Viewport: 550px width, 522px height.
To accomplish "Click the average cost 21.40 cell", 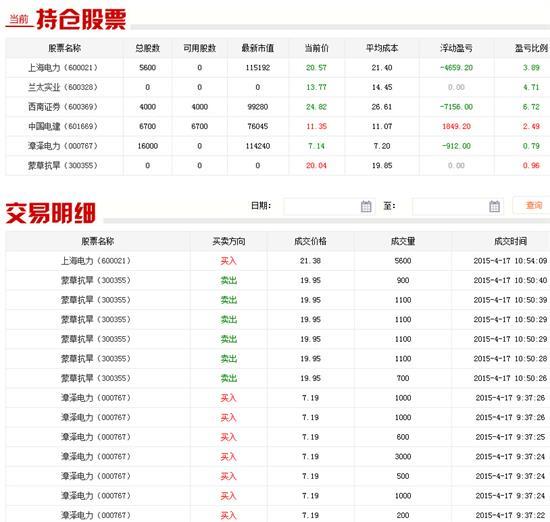I will [x=382, y=68].
